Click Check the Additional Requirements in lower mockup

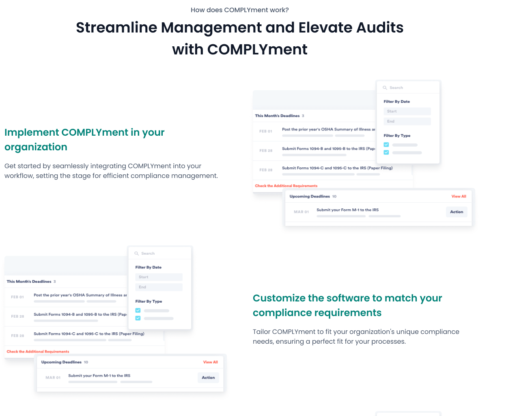(38, 352)
